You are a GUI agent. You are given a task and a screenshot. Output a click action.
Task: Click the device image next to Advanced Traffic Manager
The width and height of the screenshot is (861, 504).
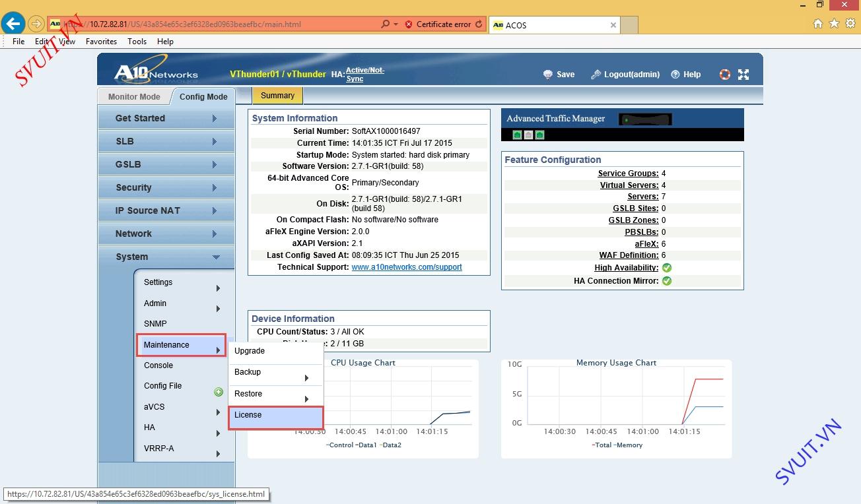coord(645,119)
